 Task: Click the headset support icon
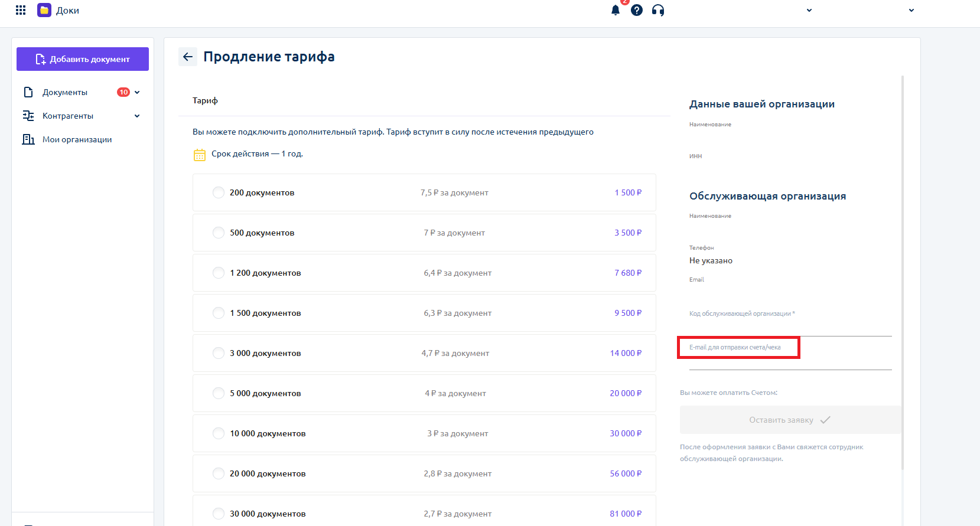(658, 10)
